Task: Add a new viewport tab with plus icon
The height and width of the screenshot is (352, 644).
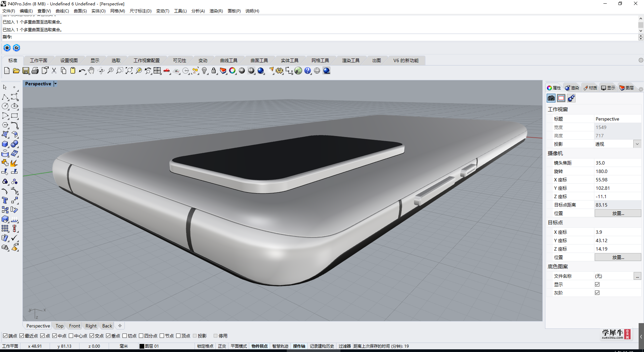Action: click(x=120, y=326)
